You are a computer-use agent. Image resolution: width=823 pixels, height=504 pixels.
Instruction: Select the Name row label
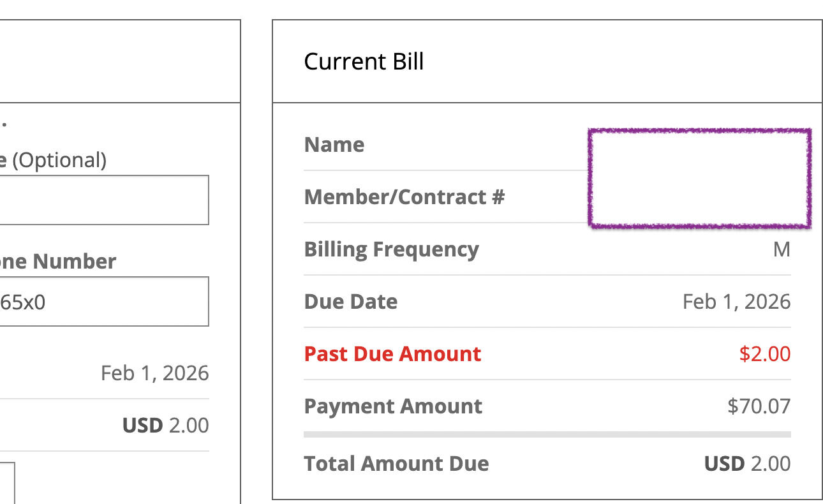click(334, 145)
